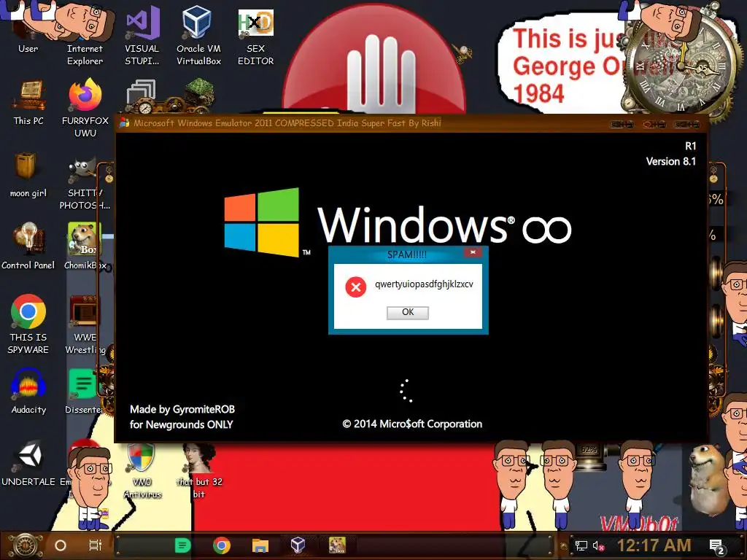Click the '© 2014 Micro$oft Corporation' text

point(412,424)
